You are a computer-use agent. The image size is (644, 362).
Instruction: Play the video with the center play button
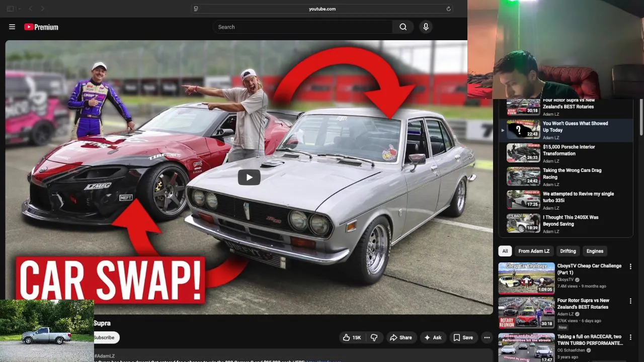pos(249,177)
